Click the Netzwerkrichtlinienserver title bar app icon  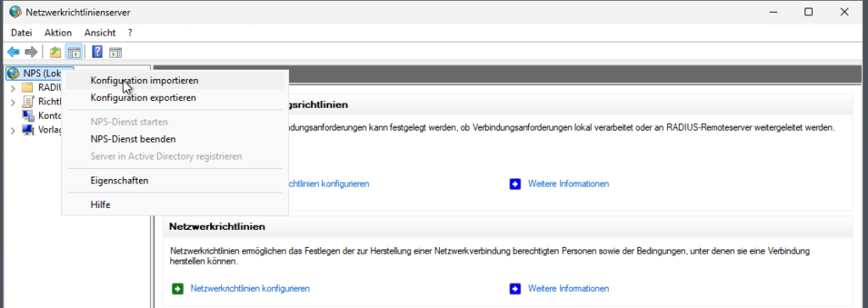15,12
